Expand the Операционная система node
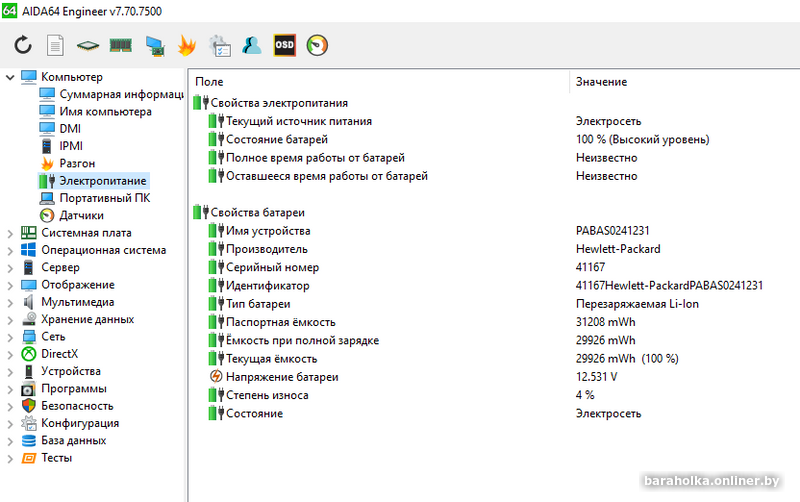This screenshot has width=800, height=502. click(10, 250)
